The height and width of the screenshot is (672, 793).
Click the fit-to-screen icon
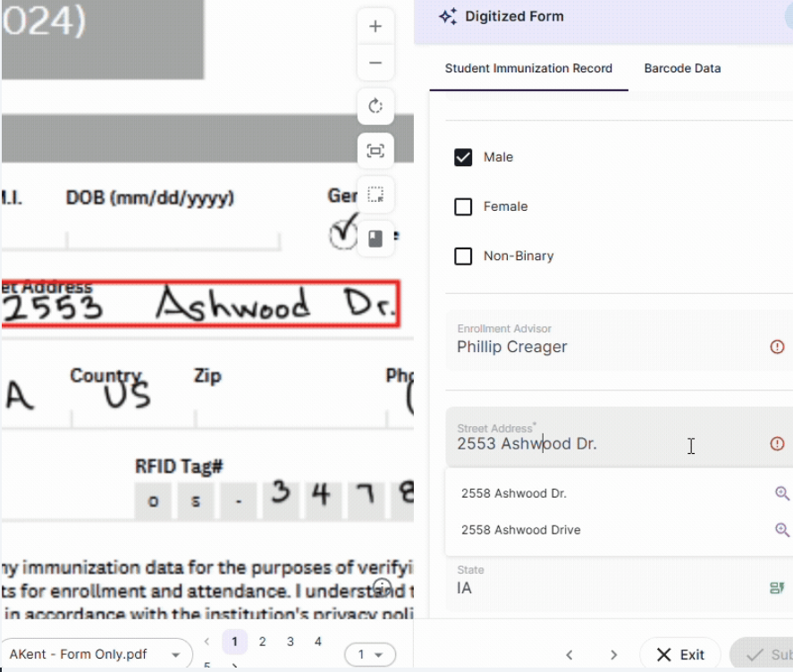(x=375, y=151)
